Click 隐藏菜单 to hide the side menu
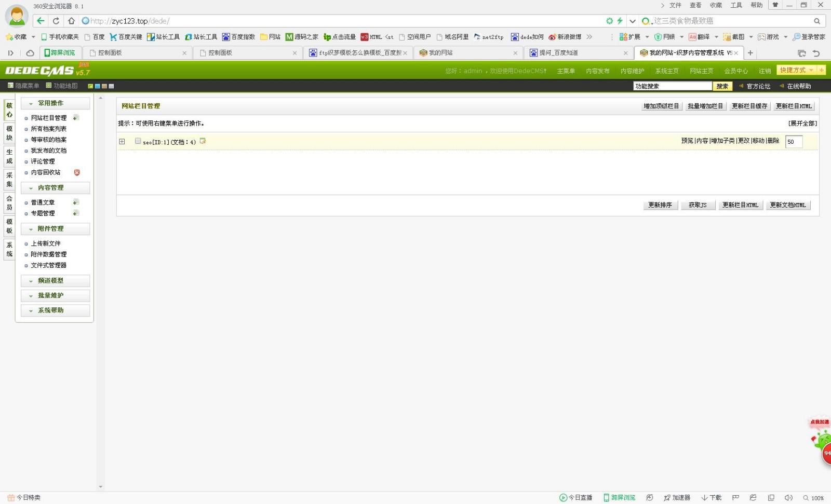Viewport: 831px width, 504px height. [23, 86]
